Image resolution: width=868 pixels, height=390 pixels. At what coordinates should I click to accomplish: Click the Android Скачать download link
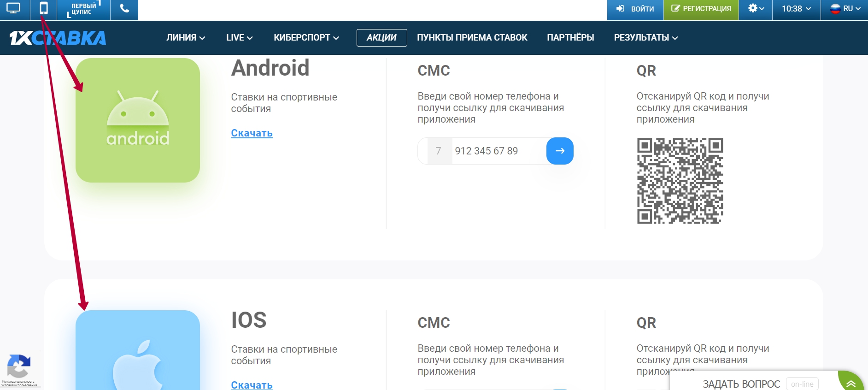pyautogui.click(x=252, y=133)
